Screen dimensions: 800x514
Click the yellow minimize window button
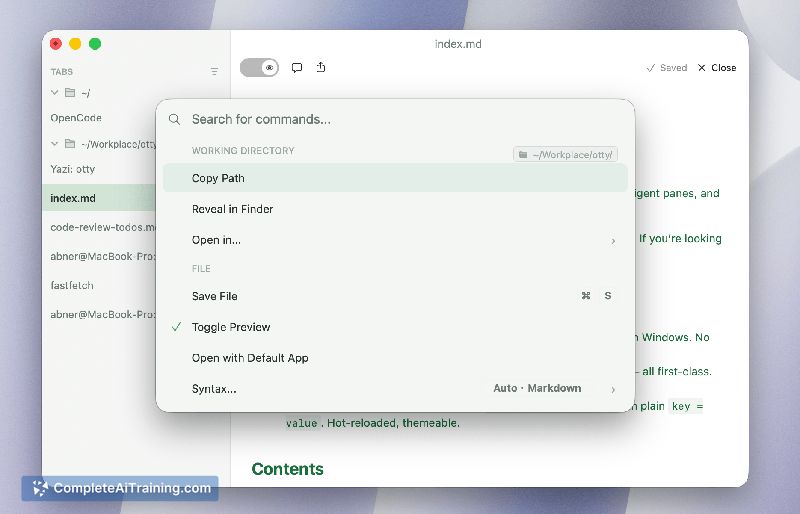75,44
